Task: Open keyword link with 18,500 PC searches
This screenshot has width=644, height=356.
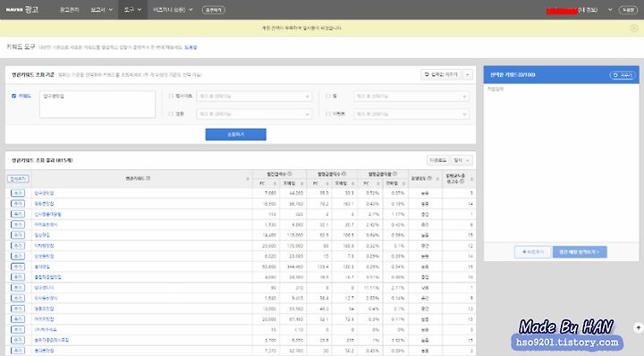Action: (x=44, y=204)
